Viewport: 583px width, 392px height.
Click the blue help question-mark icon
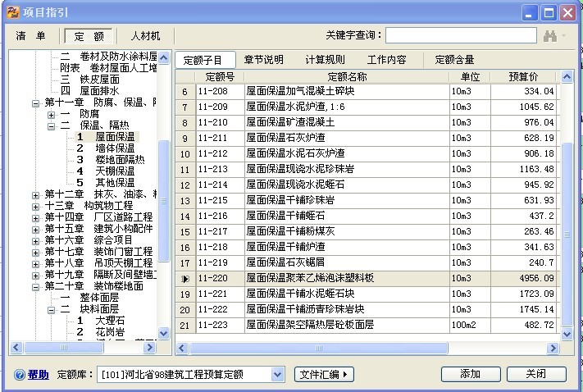pos(20,375)
